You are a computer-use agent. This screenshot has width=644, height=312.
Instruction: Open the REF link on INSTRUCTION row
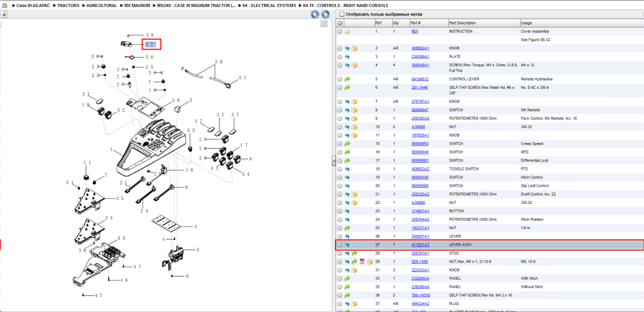415,31
